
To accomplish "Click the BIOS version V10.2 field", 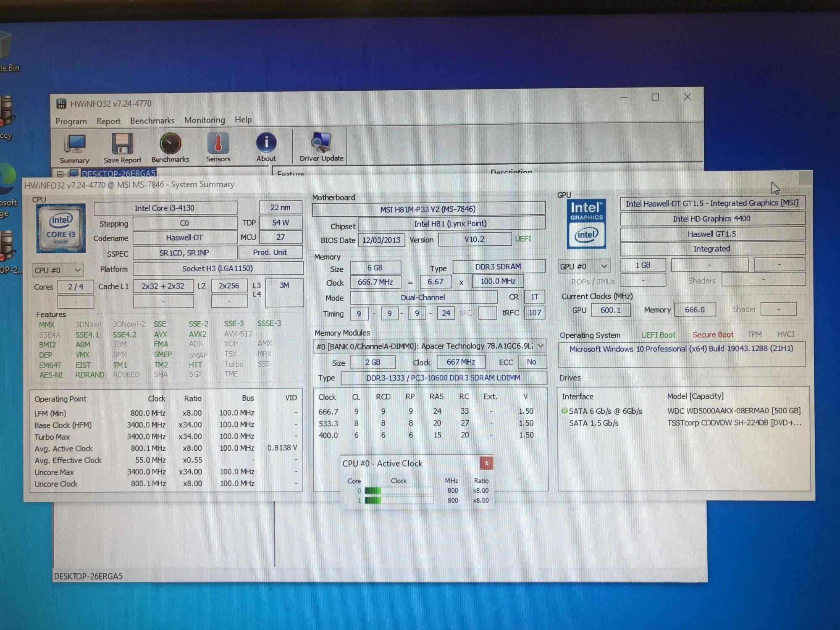I will [x=475, y=239].
